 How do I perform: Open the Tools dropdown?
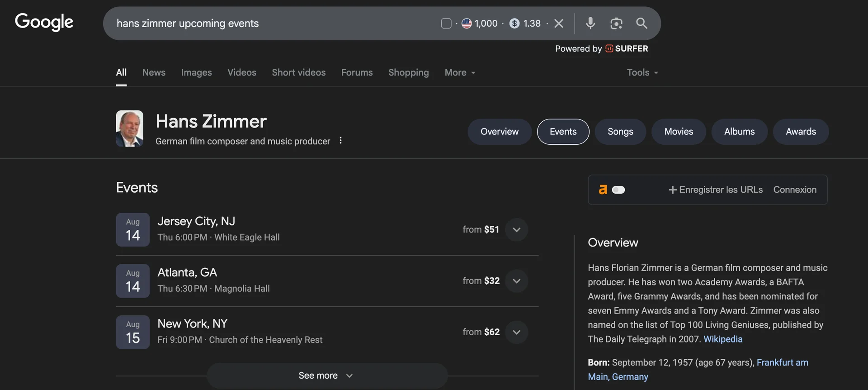[642, 72]
